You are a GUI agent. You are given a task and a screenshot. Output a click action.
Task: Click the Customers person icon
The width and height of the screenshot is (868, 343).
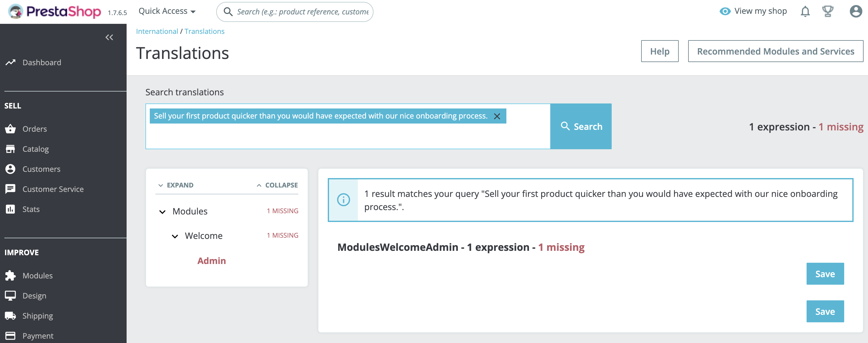point(10,169)
